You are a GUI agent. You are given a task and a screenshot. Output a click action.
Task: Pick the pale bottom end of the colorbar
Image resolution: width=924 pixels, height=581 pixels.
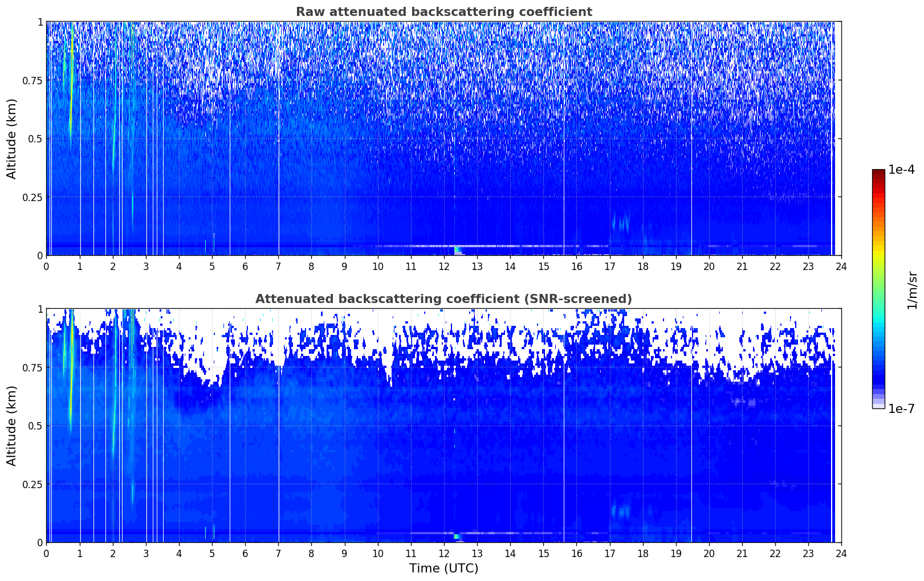pos(878,406)
